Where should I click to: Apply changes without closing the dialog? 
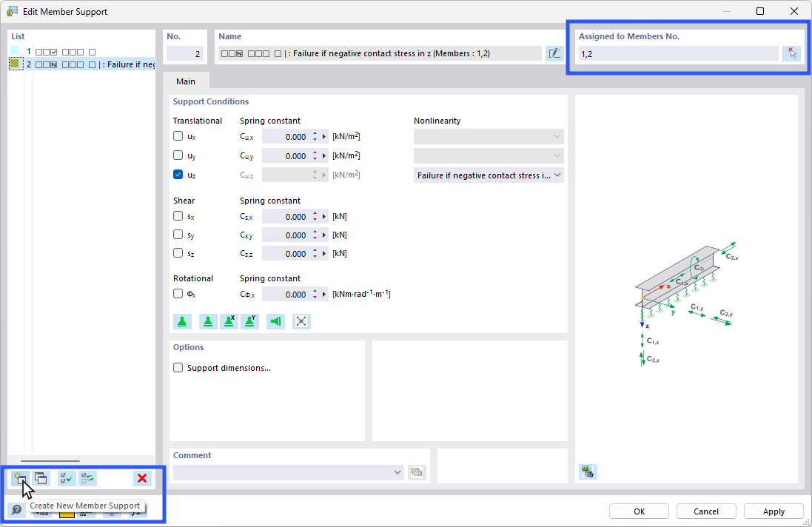773,511
